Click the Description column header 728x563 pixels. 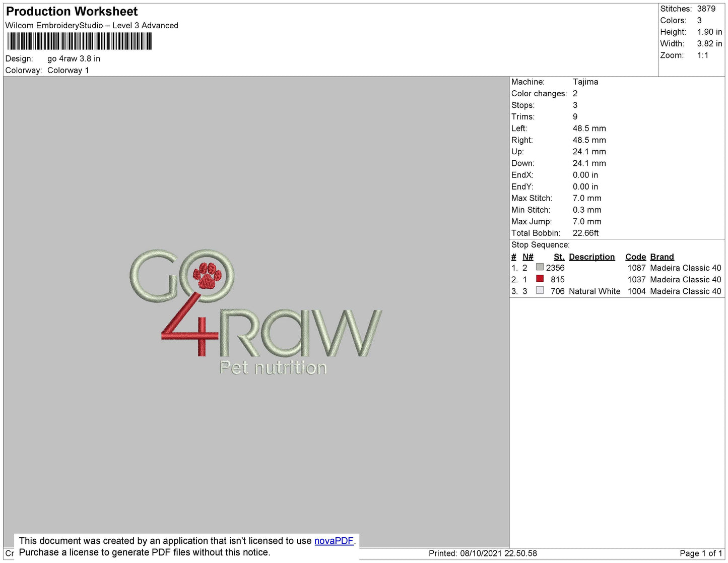(x=592, y=257)
